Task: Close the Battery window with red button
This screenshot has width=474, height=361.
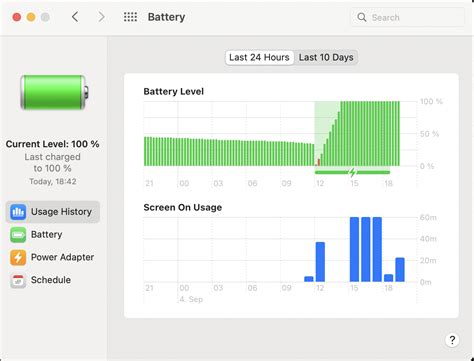Action: click(x=17, y=17)
